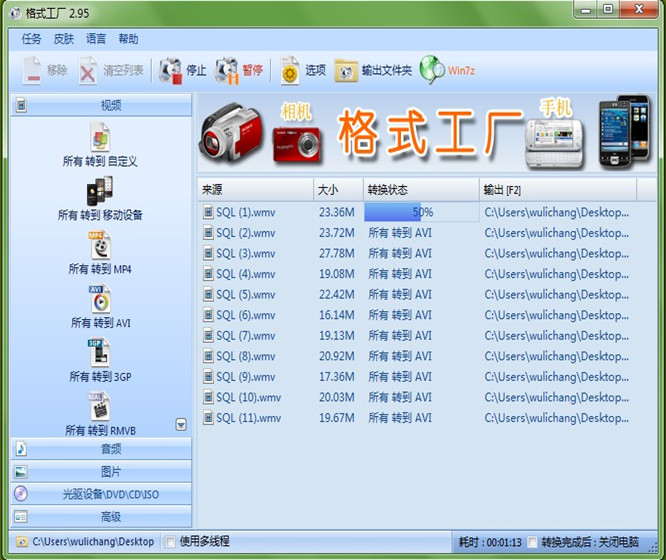The width and height of the screenshot is (666, 560).
Task: Click the file icon of SQL (1).wmv
Action: 208,212
